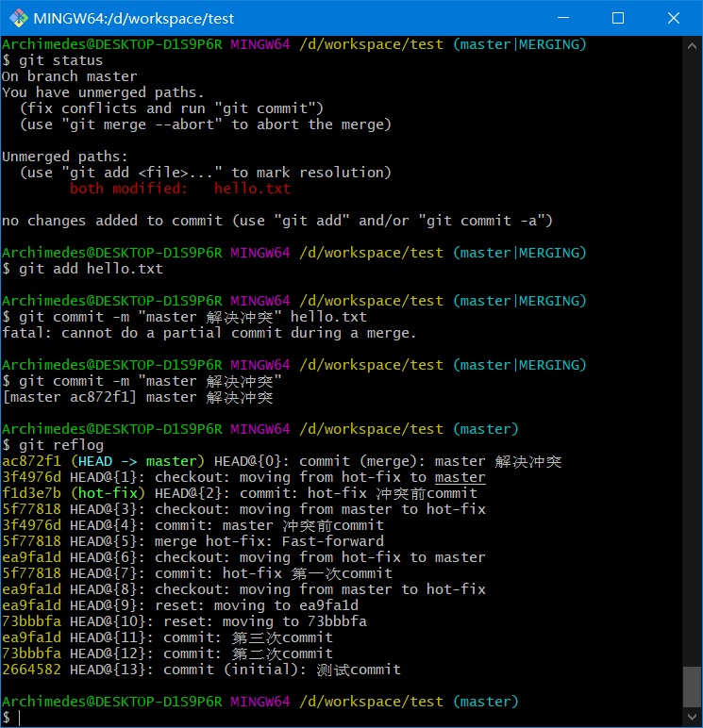The height and width of the screenshot is (728, 703).
Task: Click the '2664582' initial commit hash
Action: (x=31, y=670)
